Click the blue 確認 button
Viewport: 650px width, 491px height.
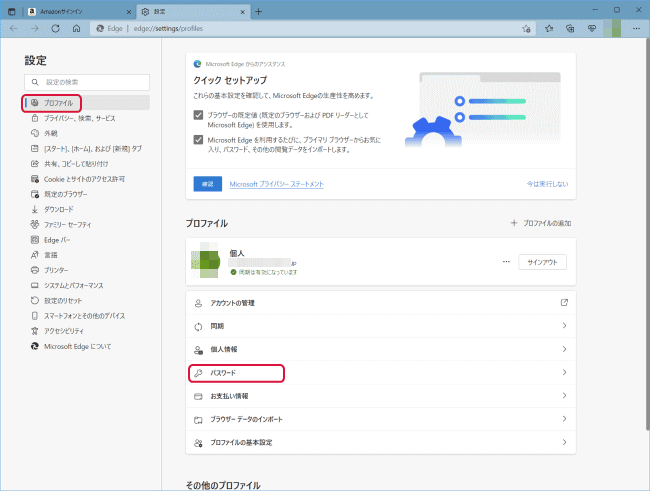pos(208,184)
